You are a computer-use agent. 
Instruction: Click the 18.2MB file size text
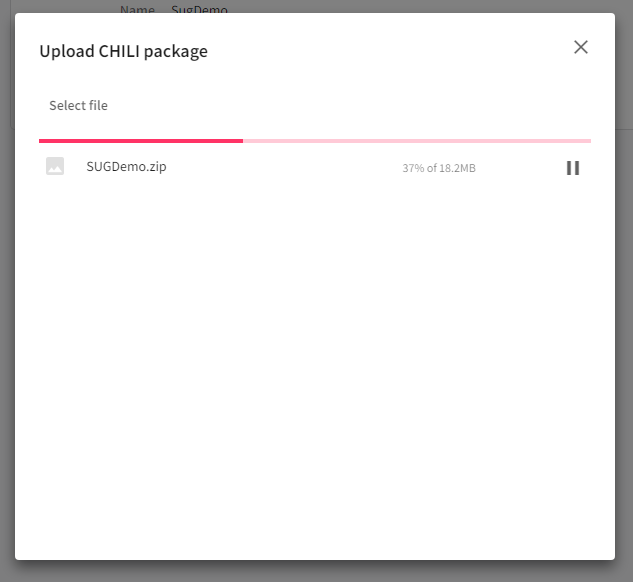coord(458,168)
